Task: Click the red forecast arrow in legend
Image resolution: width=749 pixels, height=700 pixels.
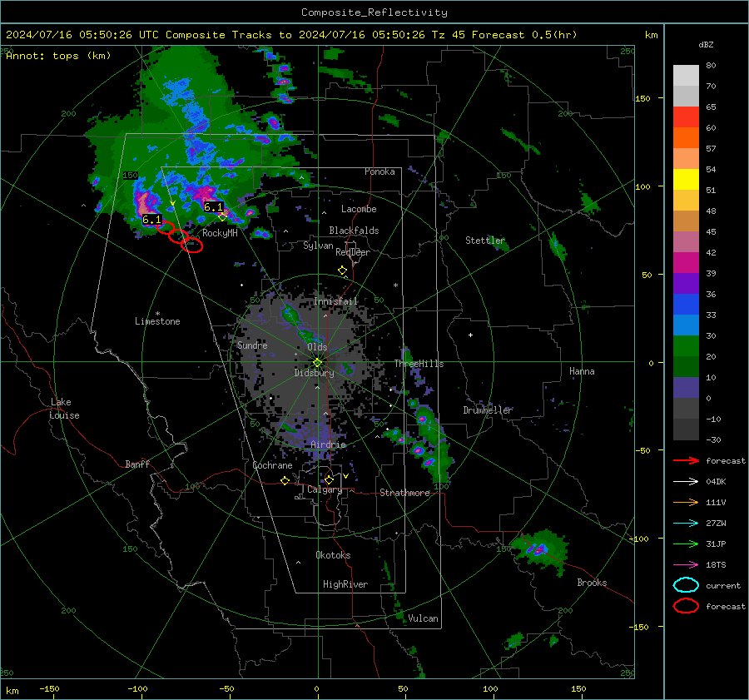Action: [686, 460]
